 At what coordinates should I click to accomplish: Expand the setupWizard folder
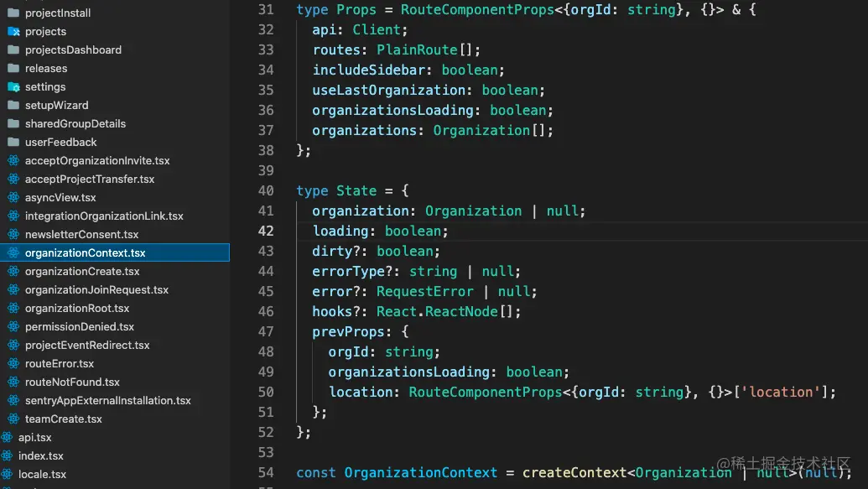tap(56, 105)
